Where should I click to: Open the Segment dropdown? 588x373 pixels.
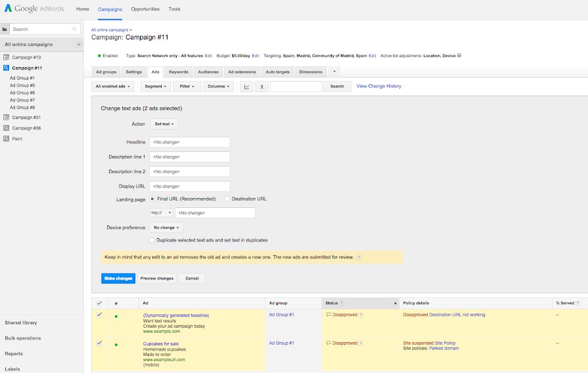(x=156, y=86)
